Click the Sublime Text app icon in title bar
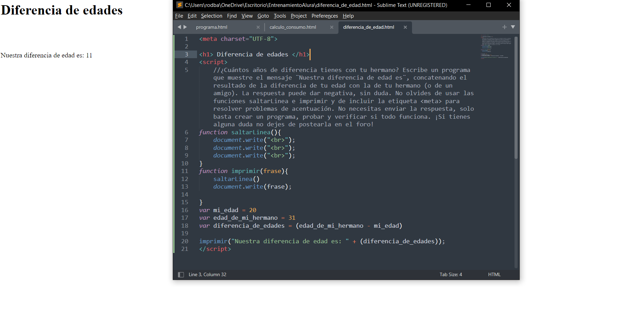The image size is (644, 336). click(x=179, y=5)
